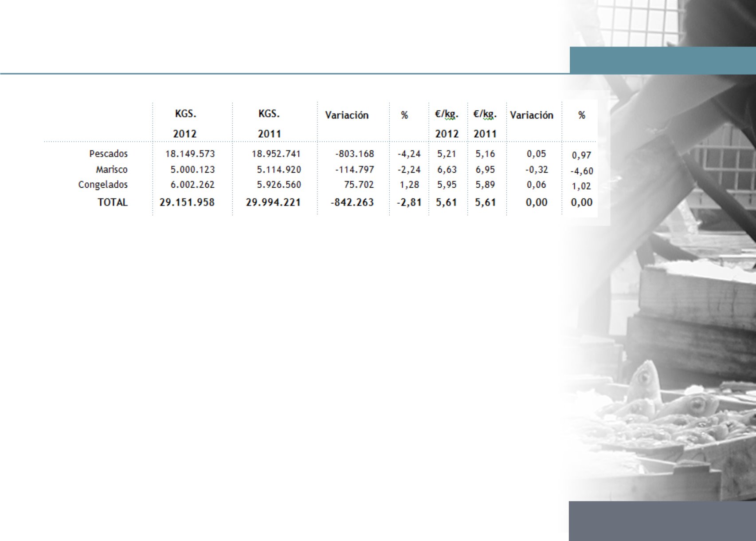Select the Pescados row label
Viewport: 756px width, 541px height.
(x=108, y=154)
